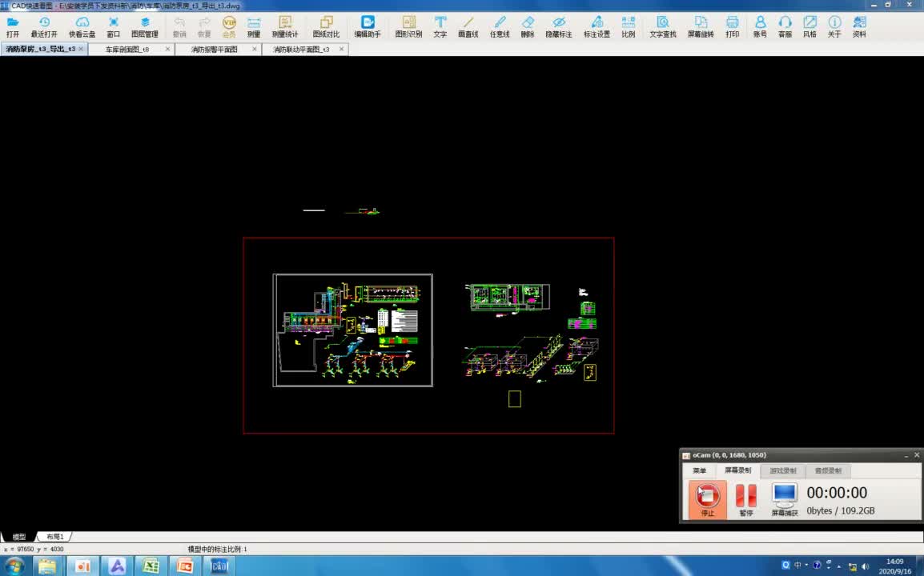Click the 撤销 undo icon

179,27
